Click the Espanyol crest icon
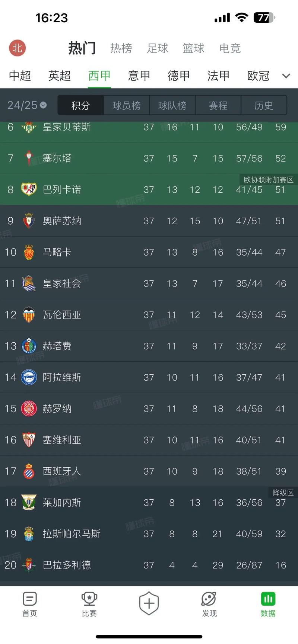Screen dimensions: 298x644 29,471
